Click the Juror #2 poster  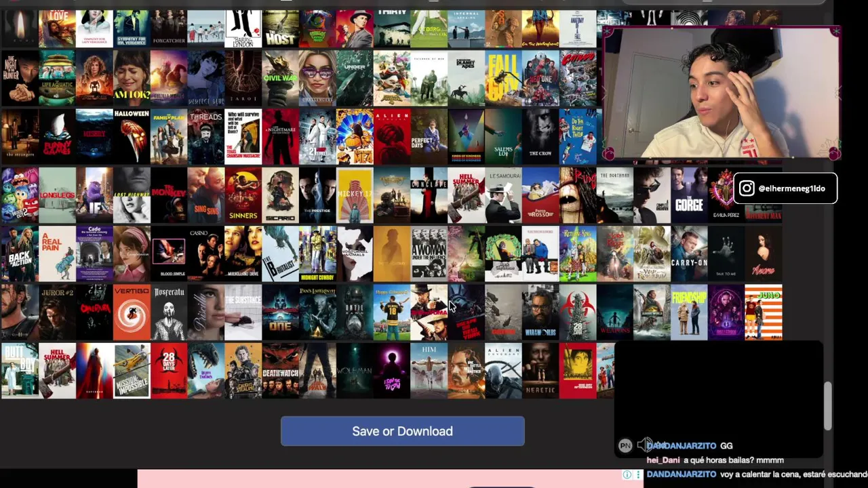coord(57,312)
